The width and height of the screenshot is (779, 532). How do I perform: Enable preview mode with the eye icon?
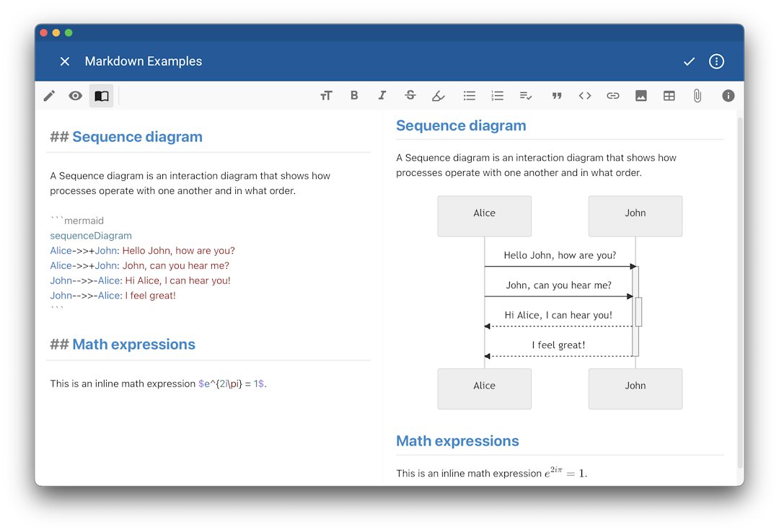[75, 95]
